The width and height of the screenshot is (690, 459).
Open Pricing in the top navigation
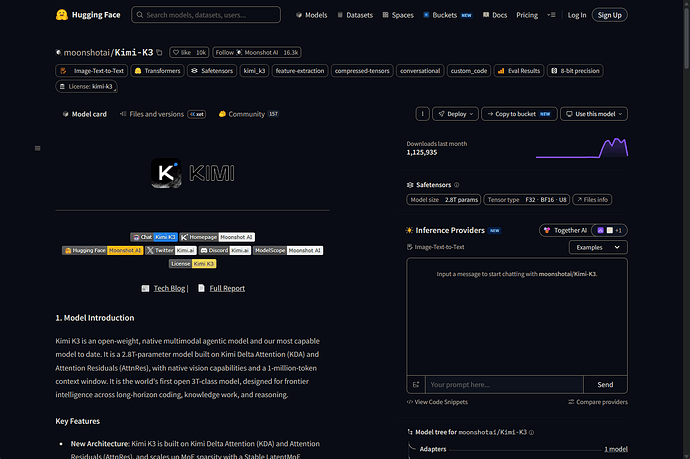pyautogui.click(x=527, y=15)
